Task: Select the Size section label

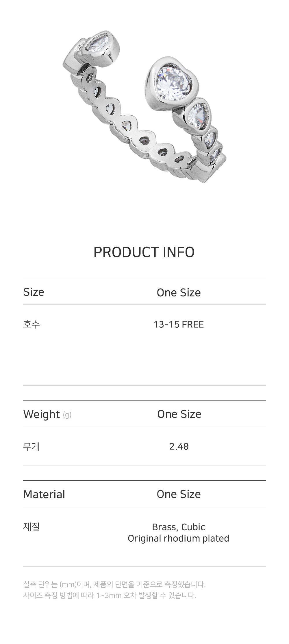Action: coord(34,292)
